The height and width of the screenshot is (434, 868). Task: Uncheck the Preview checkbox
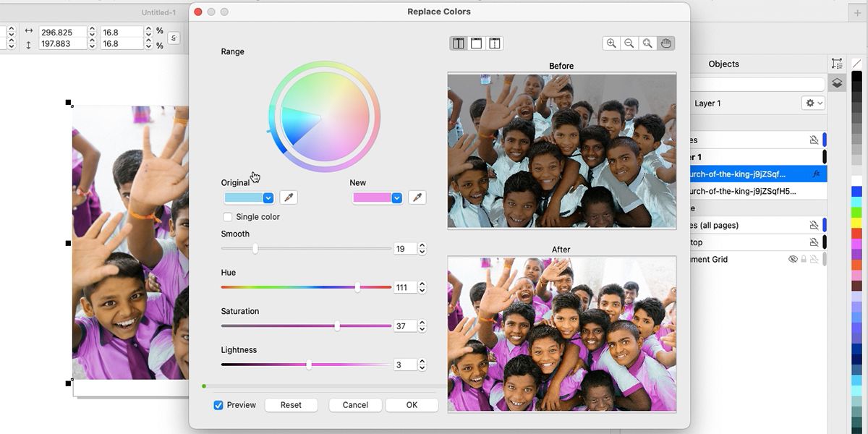coord(218,405)
